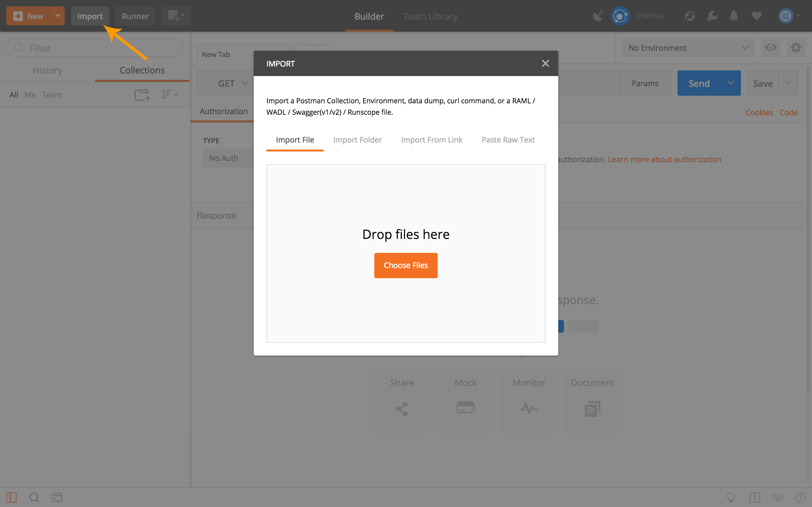Select the Paste Raw Text tab
Image resolution: width=812 pixels, height=507 pixels.
click(508, 139)
